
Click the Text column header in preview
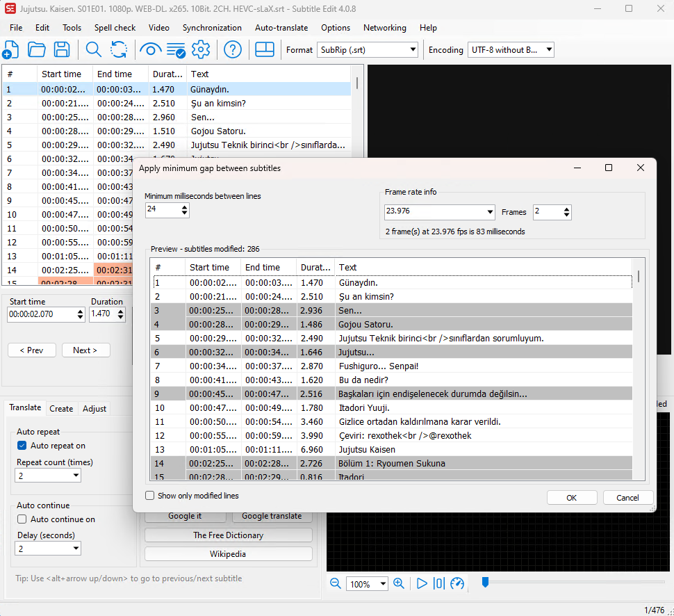click(x=484, y=267)
